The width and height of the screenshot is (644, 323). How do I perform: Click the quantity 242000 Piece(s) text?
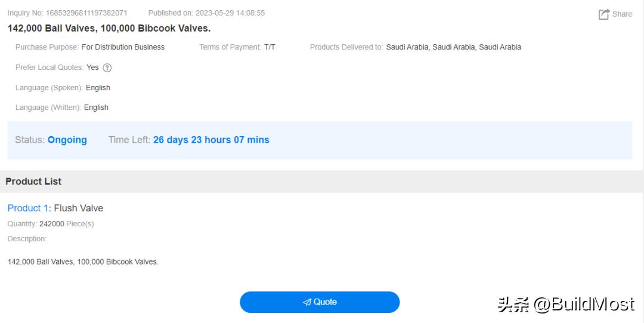pyautogui.click(x=66, y=224)
